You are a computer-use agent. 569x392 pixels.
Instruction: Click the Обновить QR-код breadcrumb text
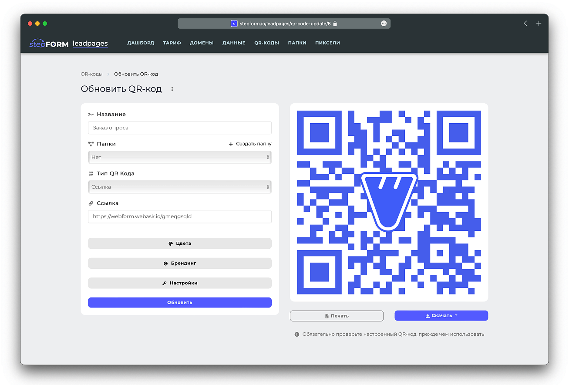point(136,74)
